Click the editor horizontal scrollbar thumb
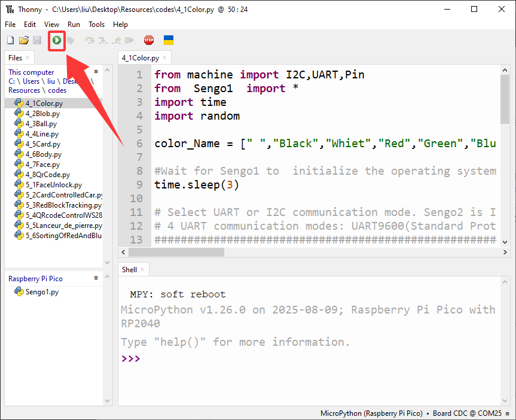Screen dimensions: 516x420 pyautogui.click(x=176, y=252)
